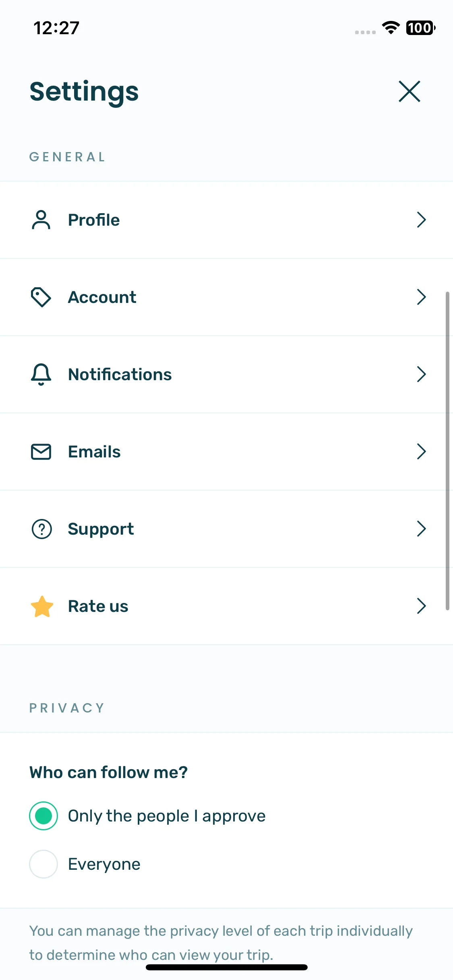This screenshot has width=453, height=980.
Task: Close Settings with the X icon
Action: tap(410, 91)
